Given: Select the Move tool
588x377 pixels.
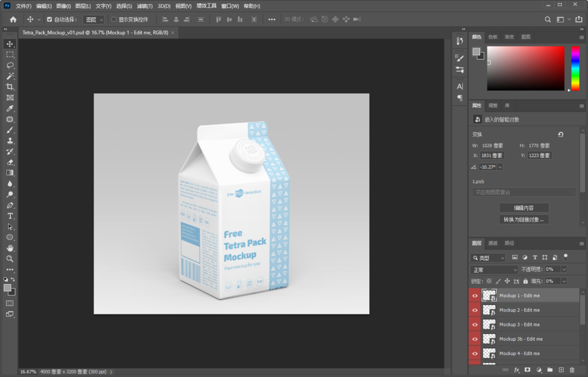Looking at the screenshot, I should pos(10,44).
